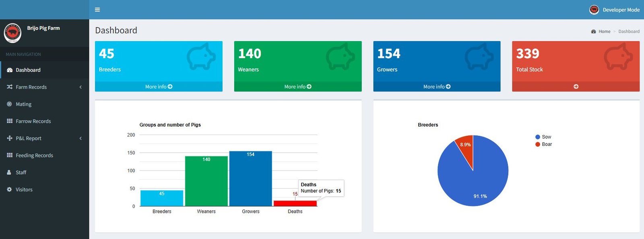This screenshot has width=644, height=239.
Task: Click the Mating target icon
Action: click(x=10, y=104)
